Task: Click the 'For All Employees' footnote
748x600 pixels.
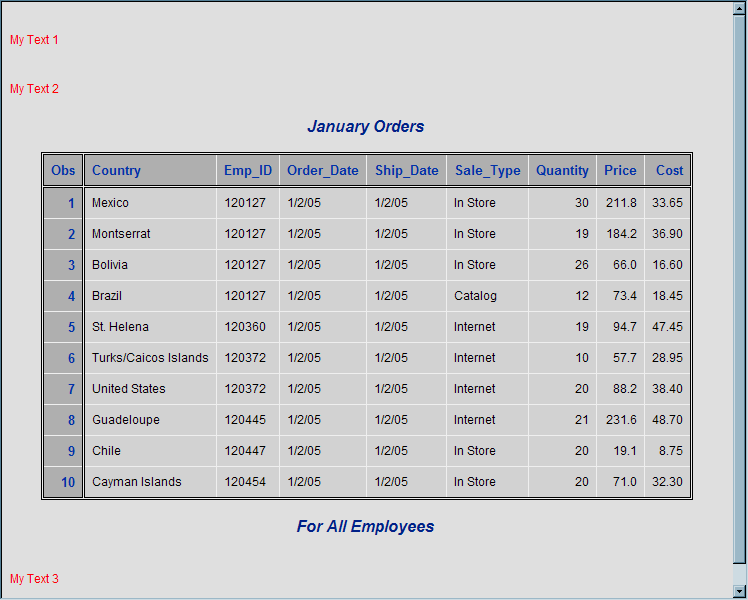Action: (x=365, y=527)
